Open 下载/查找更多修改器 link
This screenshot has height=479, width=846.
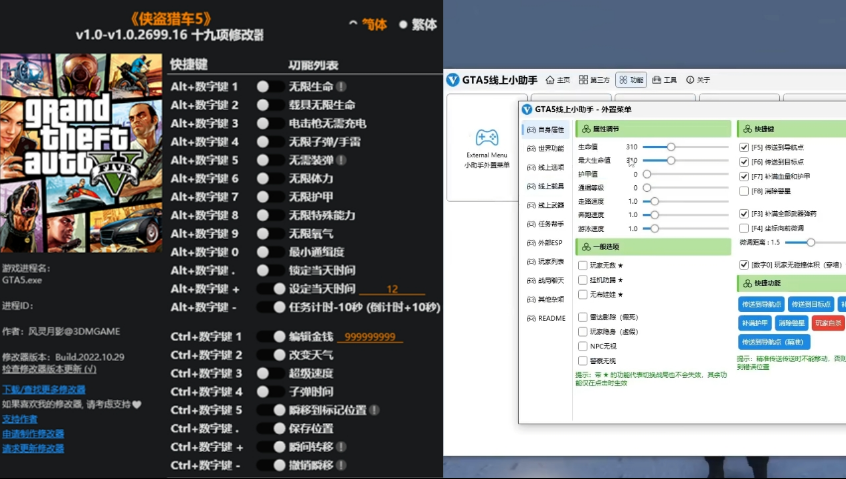[x=44, y=389]
